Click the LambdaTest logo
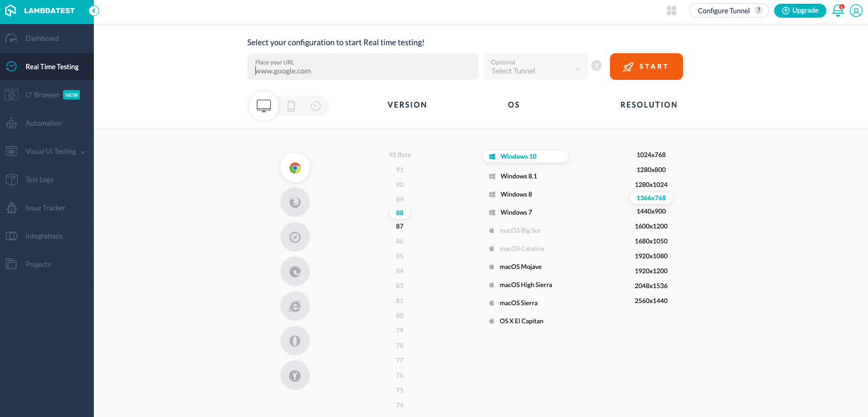 click(40, 11)
